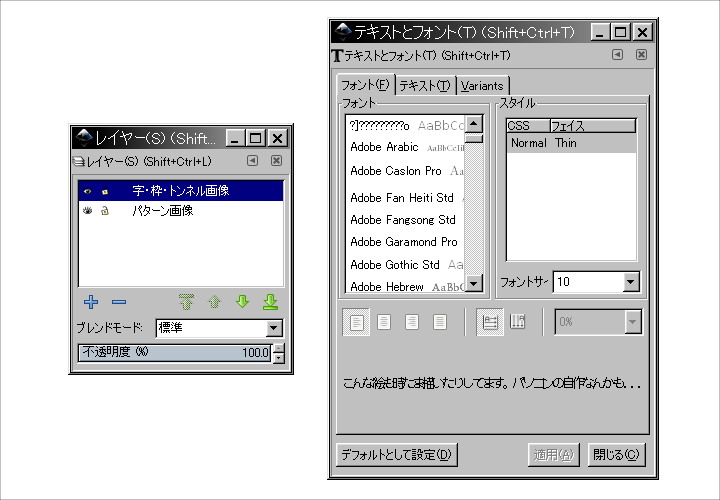Screen dimensions: 720x500
Task: Raise layer to top arrow icon
Action: [x=186, y=302]
